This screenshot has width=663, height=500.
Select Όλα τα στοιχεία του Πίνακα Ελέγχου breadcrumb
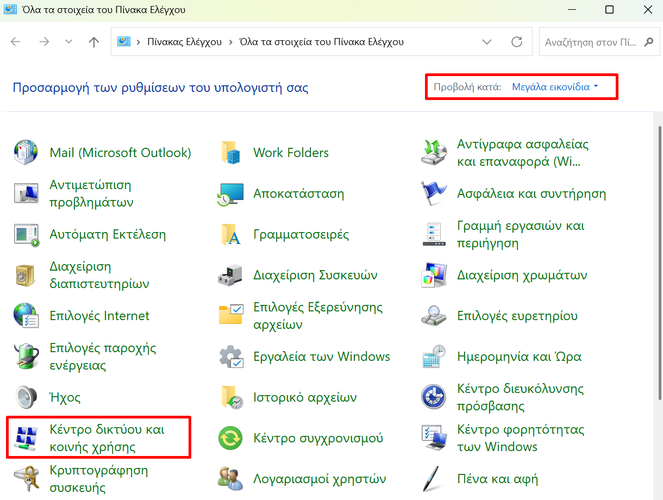click(321, 42)
